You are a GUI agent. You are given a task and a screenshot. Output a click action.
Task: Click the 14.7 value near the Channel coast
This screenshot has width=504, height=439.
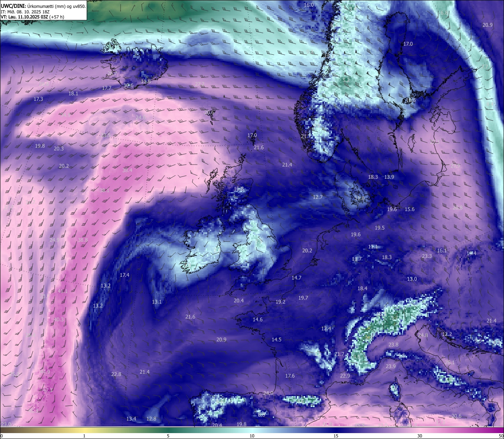pyautogui.click(x=296, y=278)
